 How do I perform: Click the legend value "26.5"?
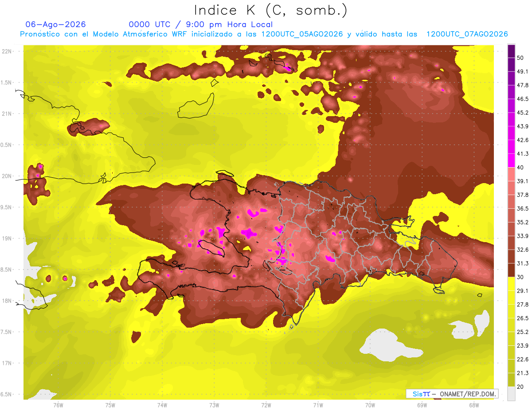point(523,318)
